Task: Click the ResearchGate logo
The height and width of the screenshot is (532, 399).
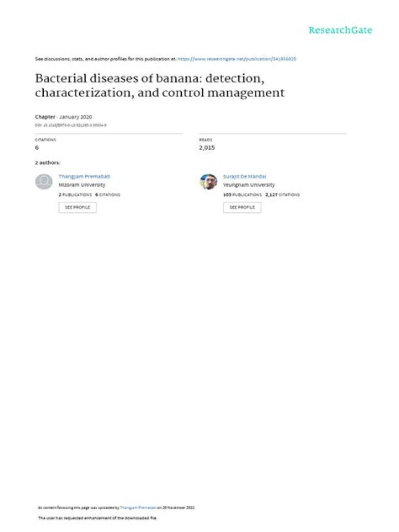Action: point(340,30)
